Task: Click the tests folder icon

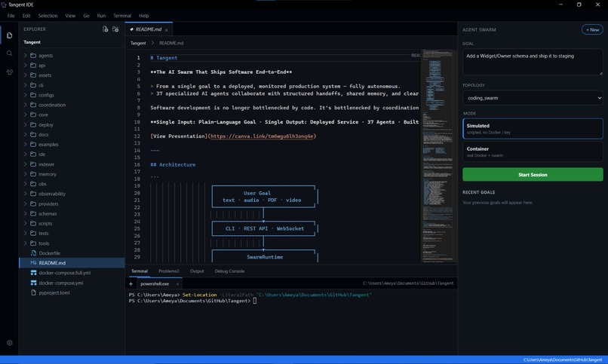Action: click(x=33, y=233)
